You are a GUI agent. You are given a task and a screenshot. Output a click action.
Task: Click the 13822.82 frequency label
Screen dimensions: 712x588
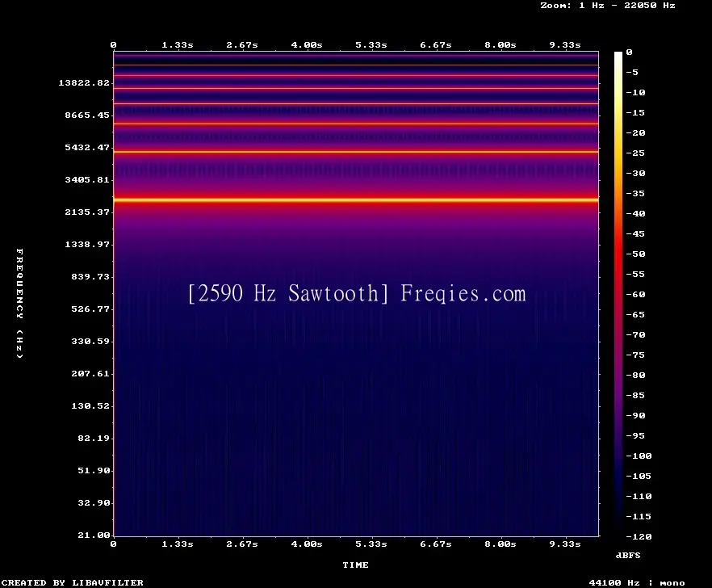click(x=84, y=82)
